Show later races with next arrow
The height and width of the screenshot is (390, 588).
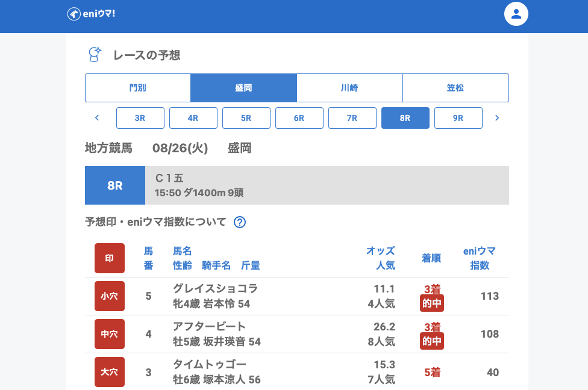[x=497, y=118]
